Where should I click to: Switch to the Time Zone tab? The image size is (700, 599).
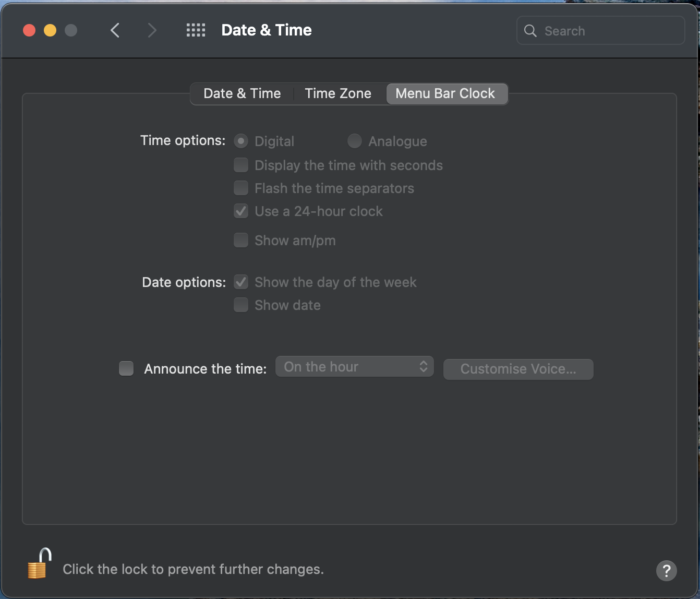point(338,93)
